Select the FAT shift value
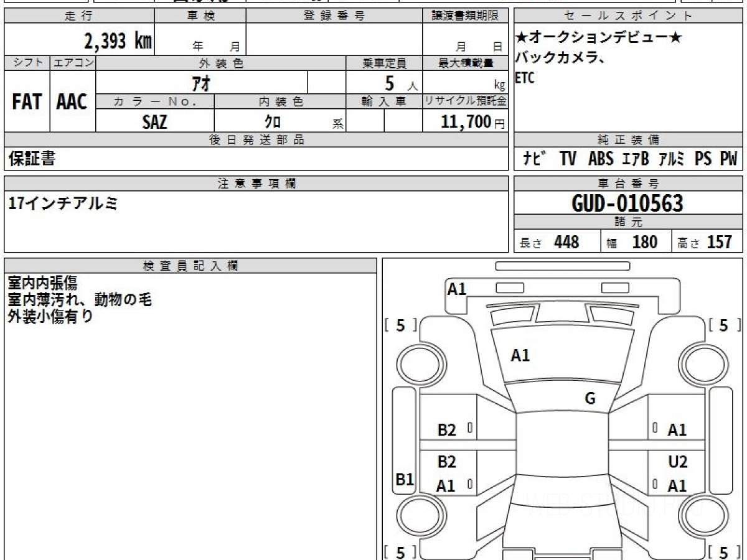 pyautogui.click(x=27, y=102)
